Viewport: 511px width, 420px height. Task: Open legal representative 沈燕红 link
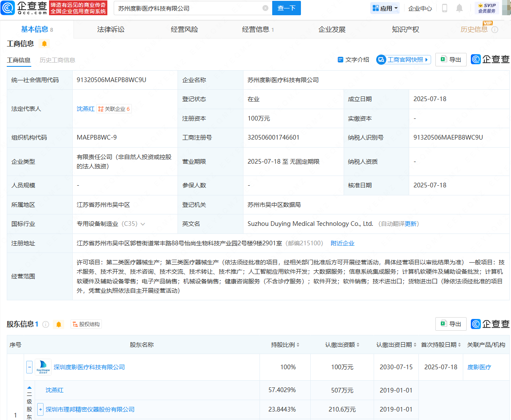click(x=86, y=109)
